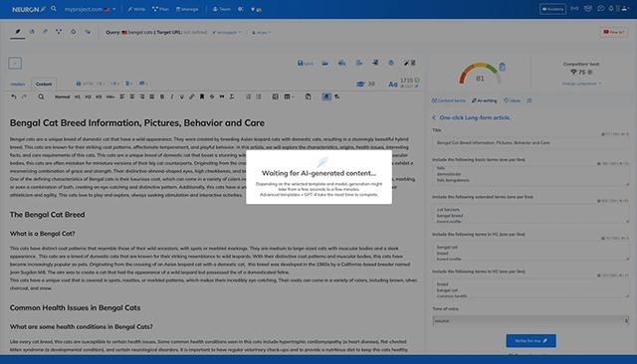
Task: Select the pen editor mode icon
Action: [x=18, y=32]
